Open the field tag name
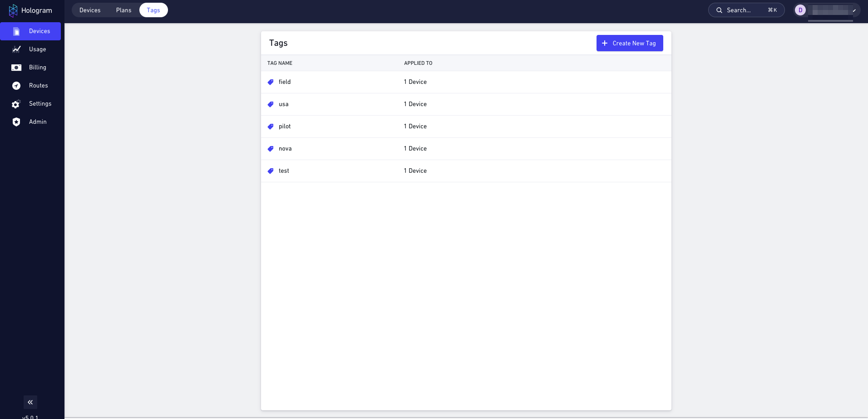Image resolution: width=868 pixels, height=419 pixels. click(x=285, y=82)
